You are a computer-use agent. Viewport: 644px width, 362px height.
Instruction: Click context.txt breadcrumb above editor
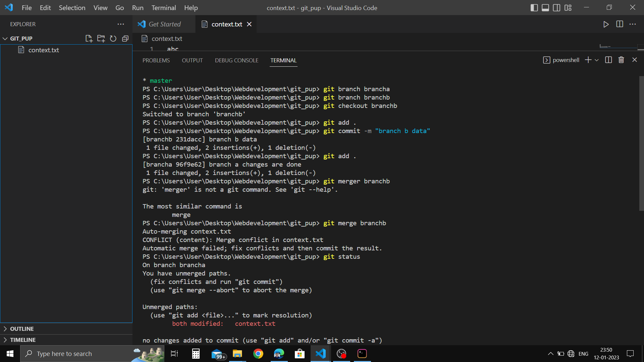click(x=167, y=39)
